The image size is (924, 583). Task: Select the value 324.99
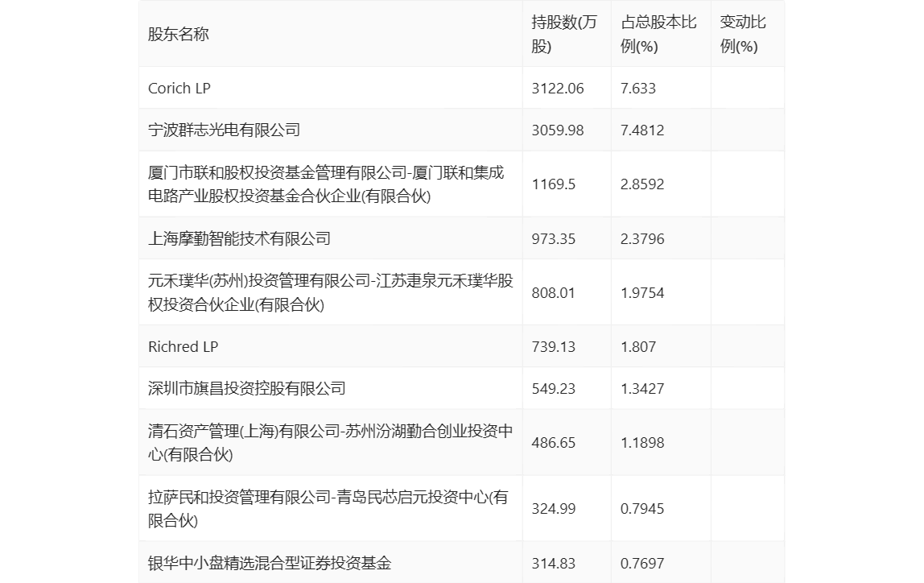pyautogui.click(x=553, y=509)
